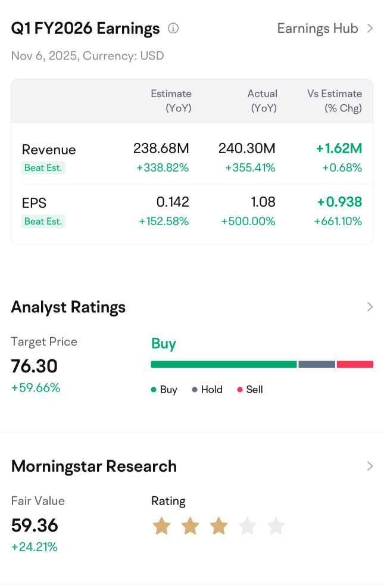Click the third gold rating star
The width and height of the screenshot is (384, 588).
(218, 526)
